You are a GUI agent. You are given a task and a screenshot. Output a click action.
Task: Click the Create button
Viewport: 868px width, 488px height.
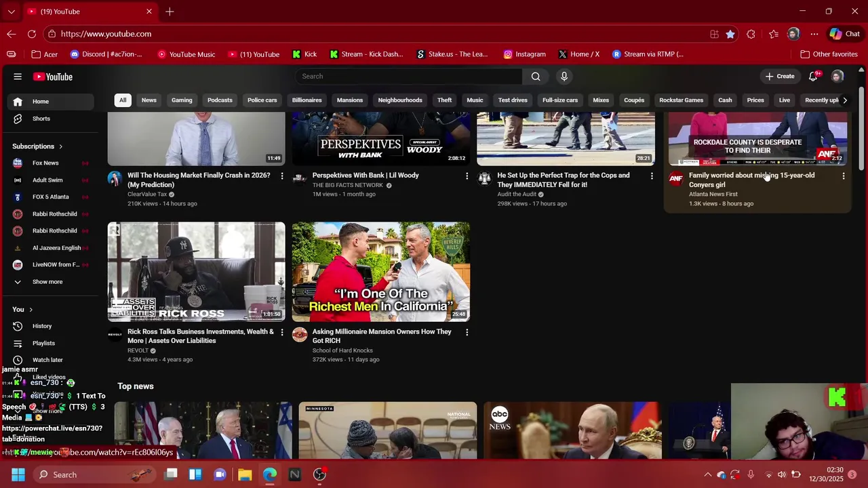[x=780, y=77]
